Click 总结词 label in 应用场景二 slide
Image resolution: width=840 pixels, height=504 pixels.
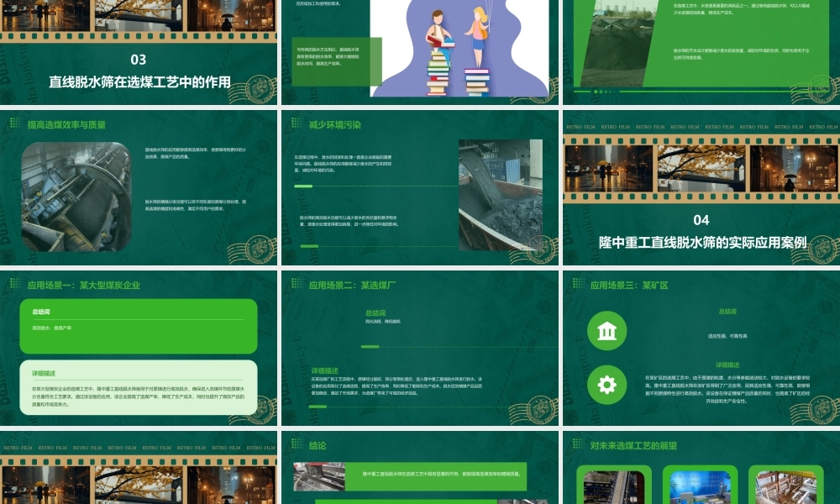(x=375, y=312)
